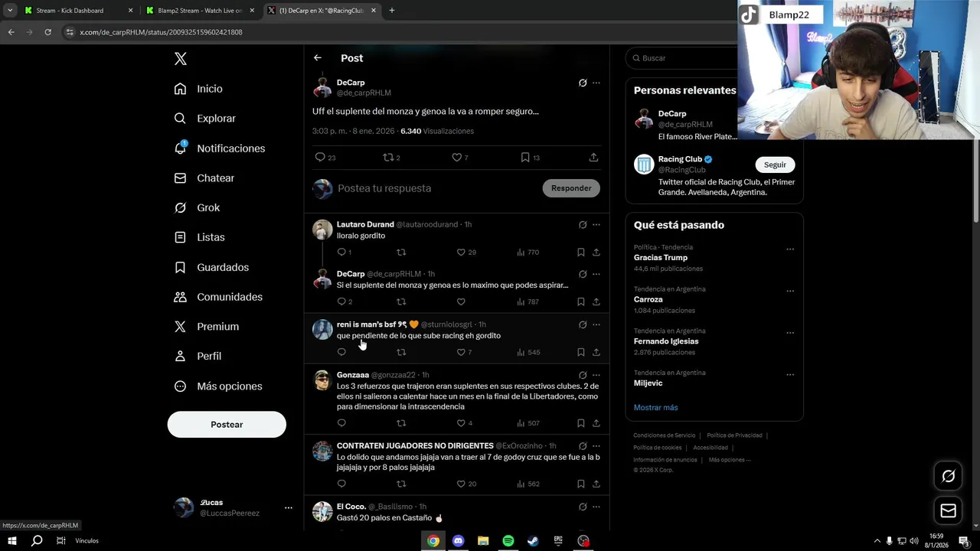Follow Racing Club with Seguir button
The image size is (980, 551).
pos(775,165)
